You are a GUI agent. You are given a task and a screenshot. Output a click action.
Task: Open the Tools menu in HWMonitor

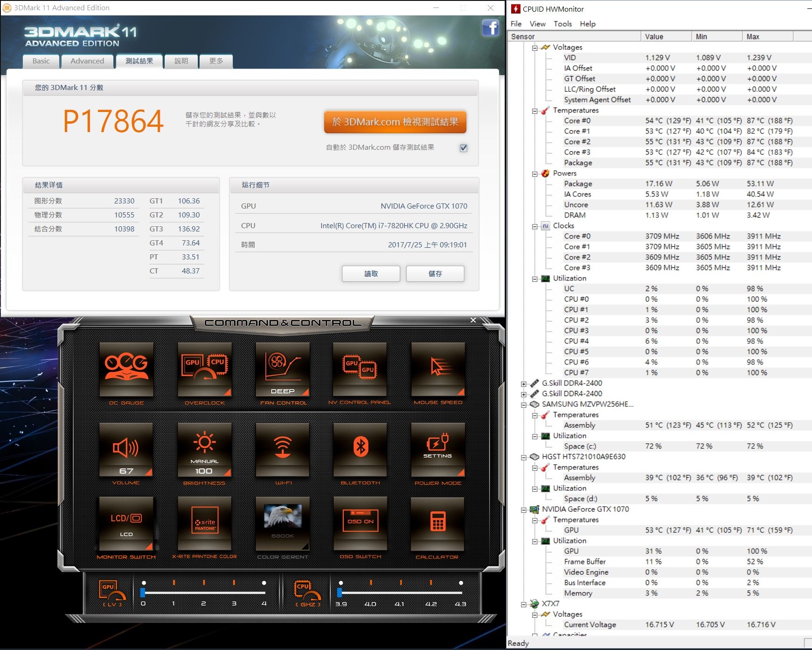(563, 24)
